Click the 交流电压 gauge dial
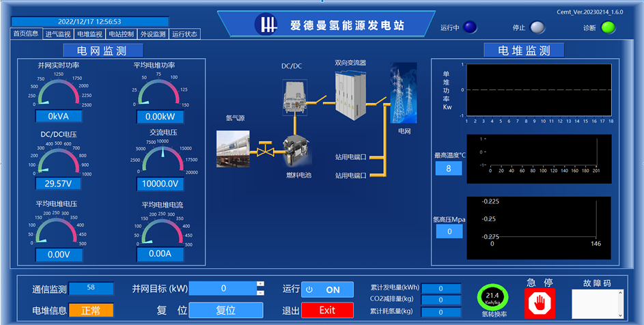Viewport: 644px width, 325px height. [x=163, y=158]
